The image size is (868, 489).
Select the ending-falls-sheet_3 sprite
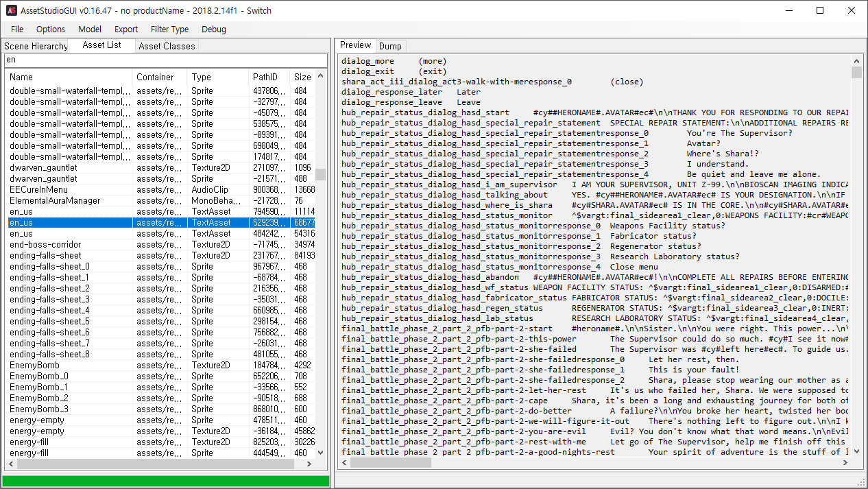160,299
